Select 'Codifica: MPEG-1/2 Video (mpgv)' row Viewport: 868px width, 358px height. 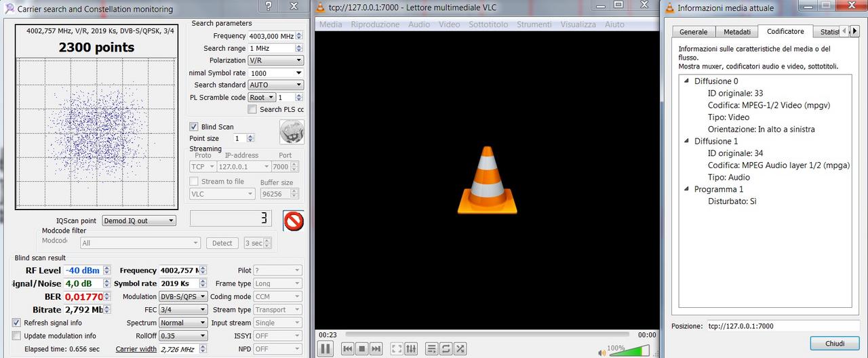pos(769,105)
